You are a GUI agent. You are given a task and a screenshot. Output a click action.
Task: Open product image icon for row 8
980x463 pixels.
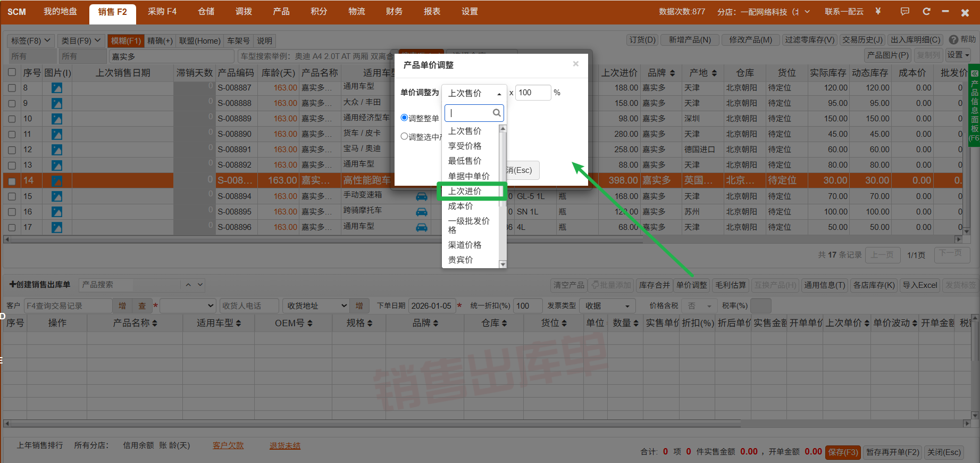tap(57, 88)
